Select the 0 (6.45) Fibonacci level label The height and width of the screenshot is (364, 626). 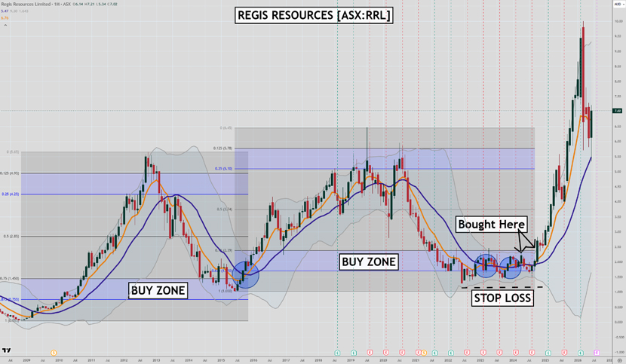226,127
